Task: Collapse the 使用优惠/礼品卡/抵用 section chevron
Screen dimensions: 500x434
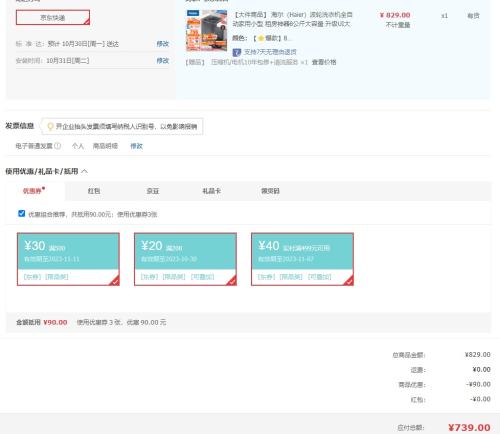Action: point(85,171)
